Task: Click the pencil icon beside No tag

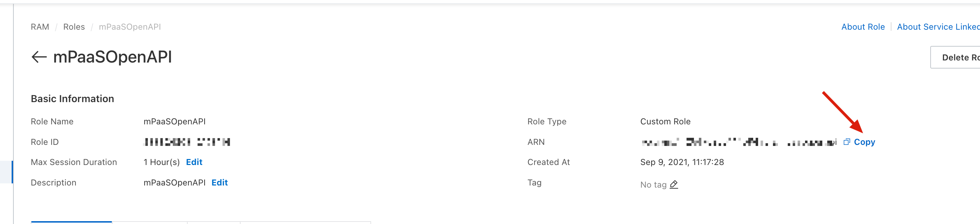Action: point(674,185)
